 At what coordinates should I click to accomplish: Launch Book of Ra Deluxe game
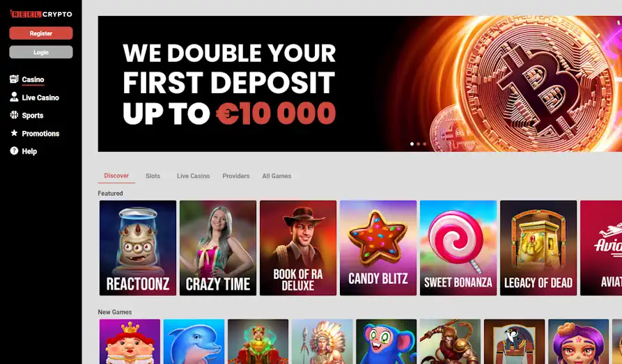298,248
